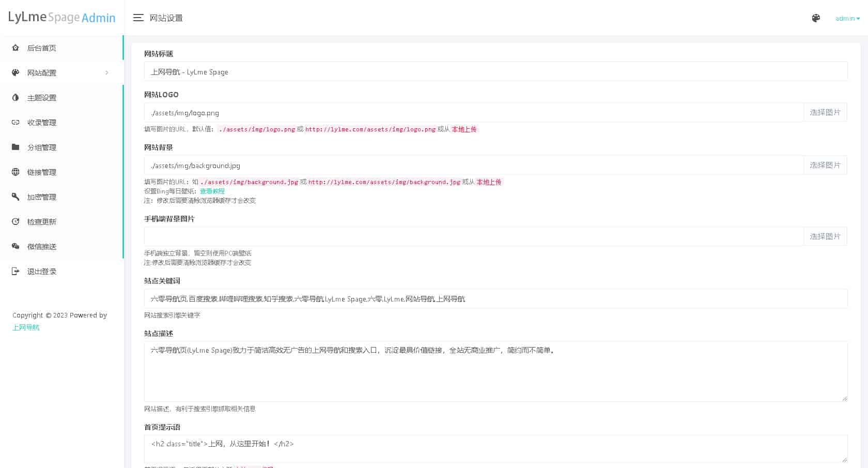
Task: Click the 主题设置 theme icon in sidebar
Action: (16, 98)
